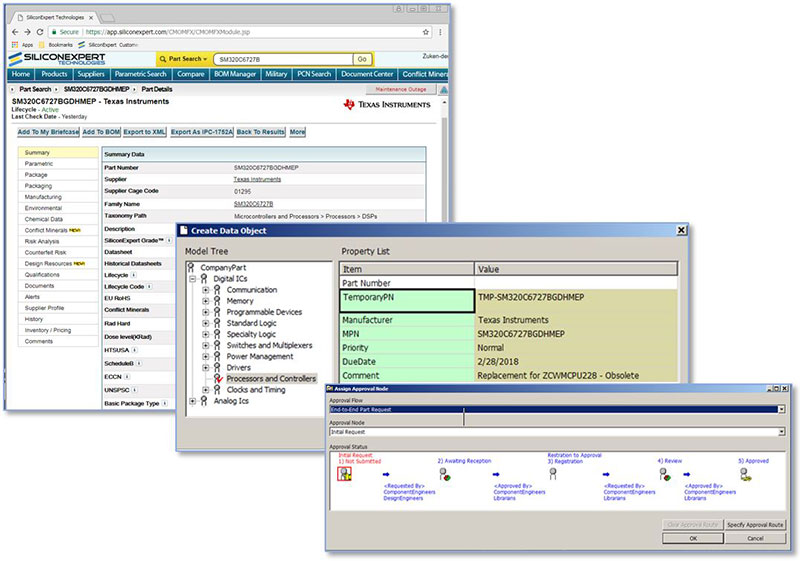Expand the Memory tree node
Screen dimensions: 800x561
click(x=205, y=301)
